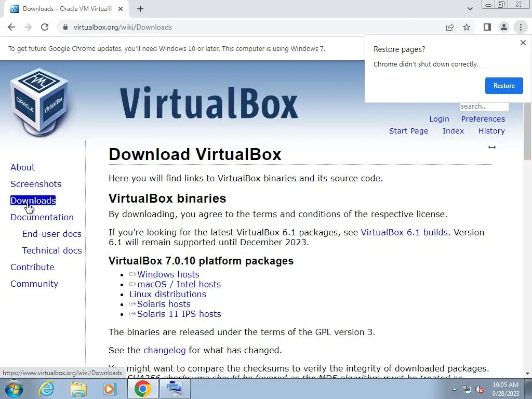Download the Windows hosts package

[168, 274]
